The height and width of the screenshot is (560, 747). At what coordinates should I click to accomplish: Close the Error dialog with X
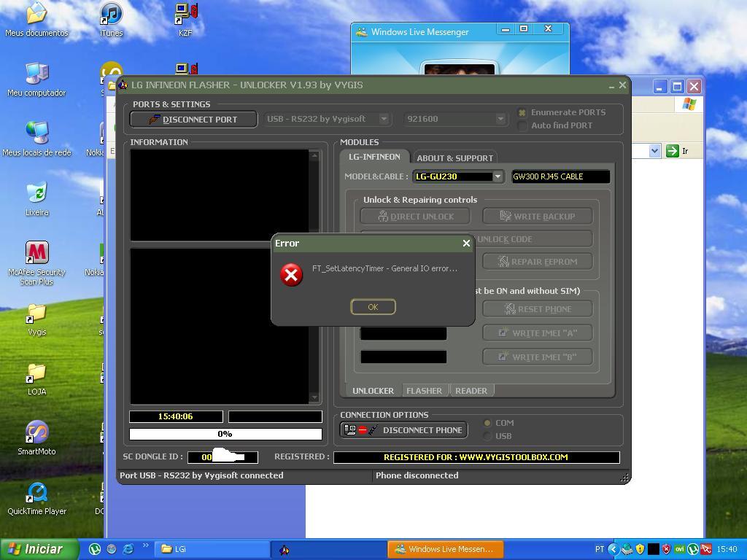tap(466, 244)
